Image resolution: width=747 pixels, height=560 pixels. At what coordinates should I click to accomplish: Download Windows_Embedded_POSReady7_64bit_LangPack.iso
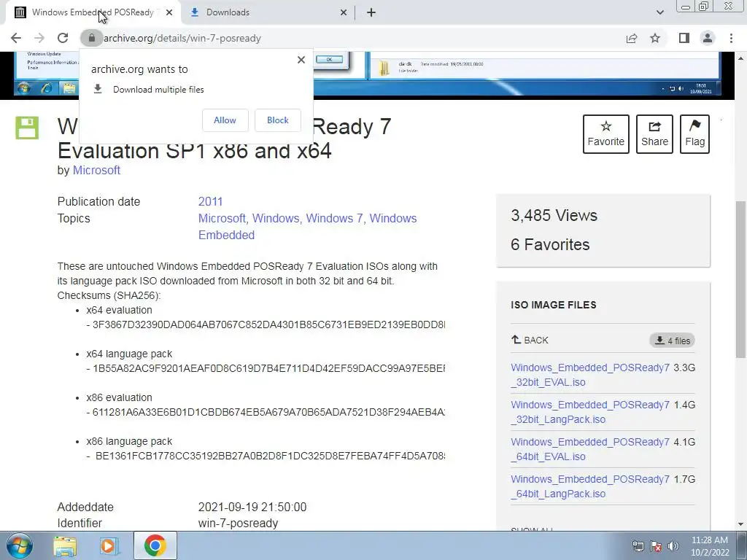coord(589,486)
